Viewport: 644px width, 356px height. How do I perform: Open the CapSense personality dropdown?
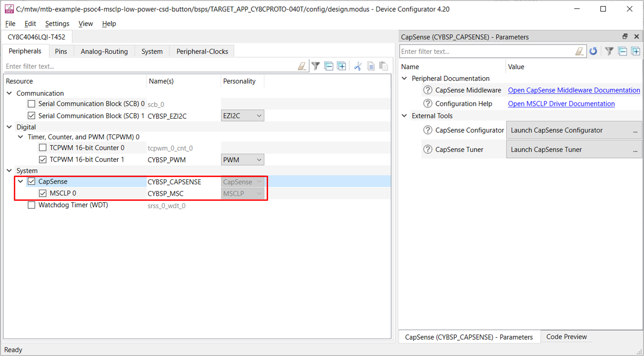pyautogui.click(x=242, y=182)
